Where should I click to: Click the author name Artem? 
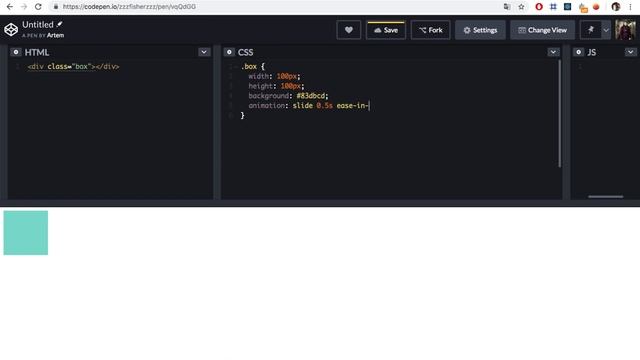[55, 36]
